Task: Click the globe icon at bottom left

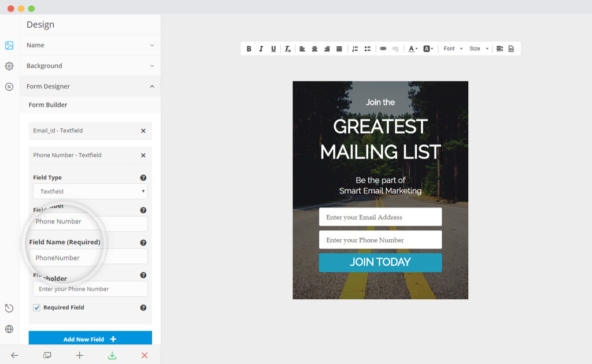Action: click(x=9, y=329)
